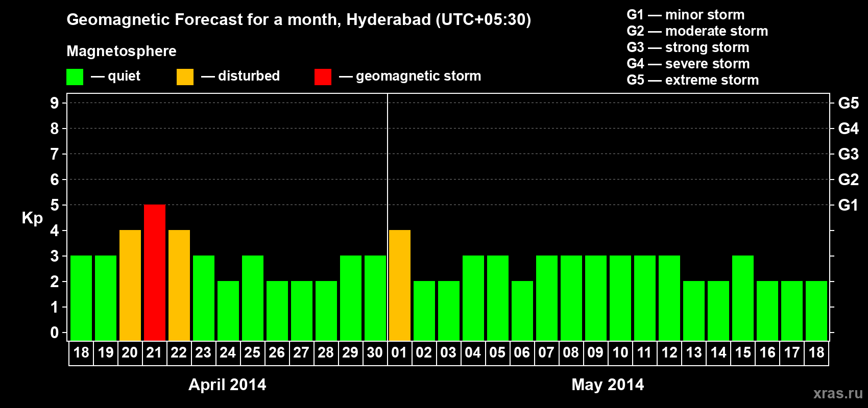Screen dimensions: 868x408
Task: Click the Kp value '9' on left axis
Action: [x=55, y=103]
